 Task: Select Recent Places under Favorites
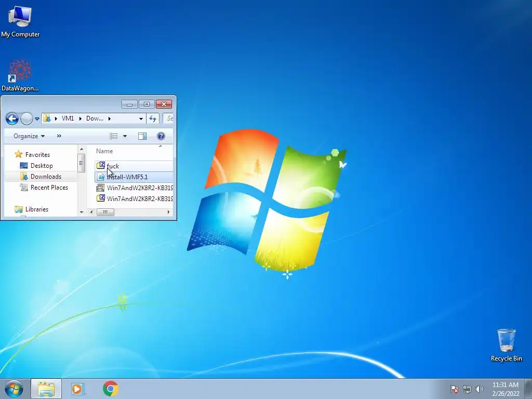pyautogui.click(x=44, y=187)
